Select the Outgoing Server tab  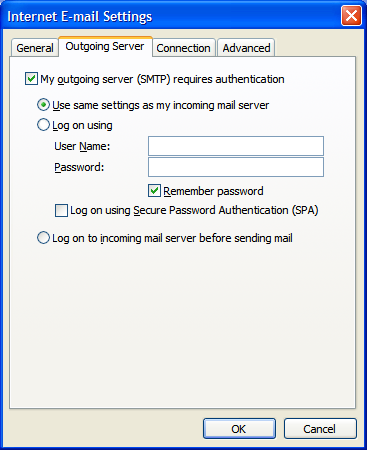(x=105, y=46)
